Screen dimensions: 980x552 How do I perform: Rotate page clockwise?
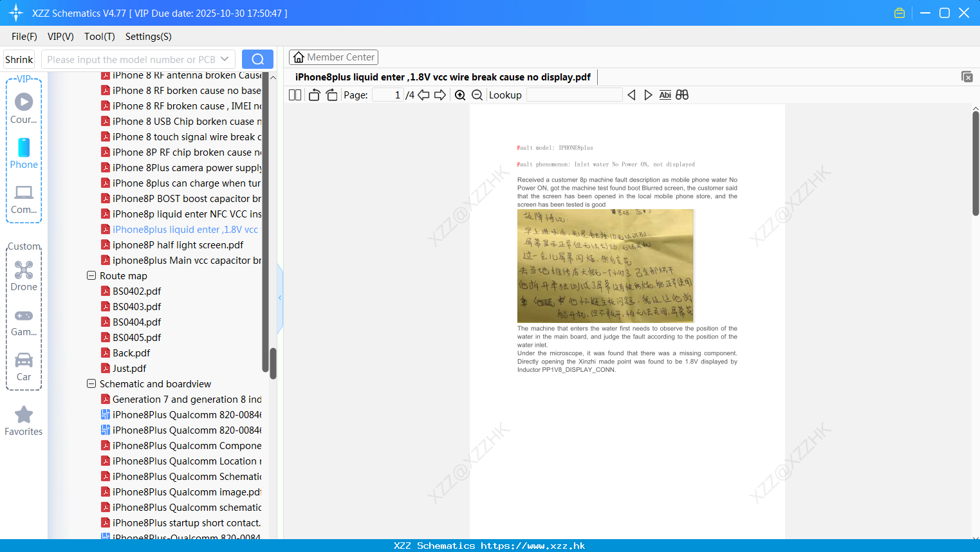(331, 95)
